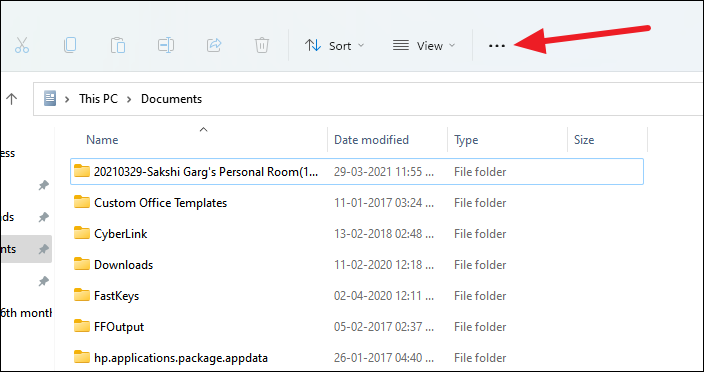The height and width of the screenshot is (372, 704).
Task: Open the See more three-dots menu
Action: pyautogui.click(x=497, y=46)
